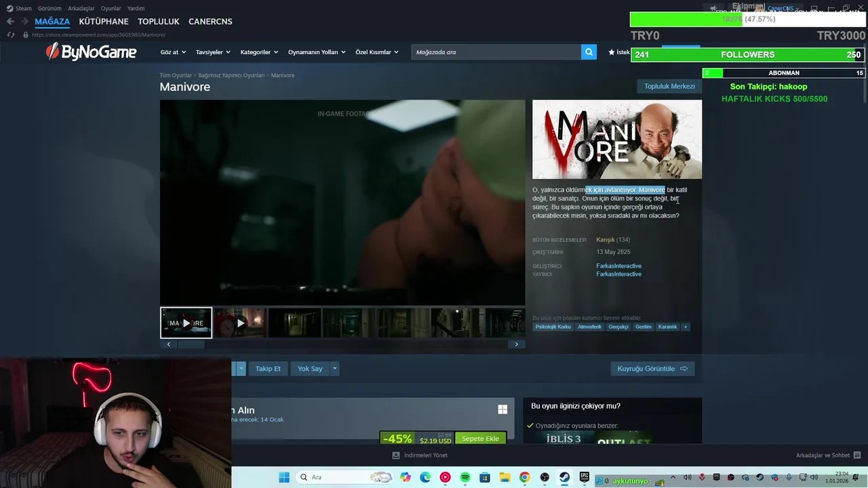Open the Steam menu
The width and height of the screenshot is (868, 488).
click(x=19, y=8)
